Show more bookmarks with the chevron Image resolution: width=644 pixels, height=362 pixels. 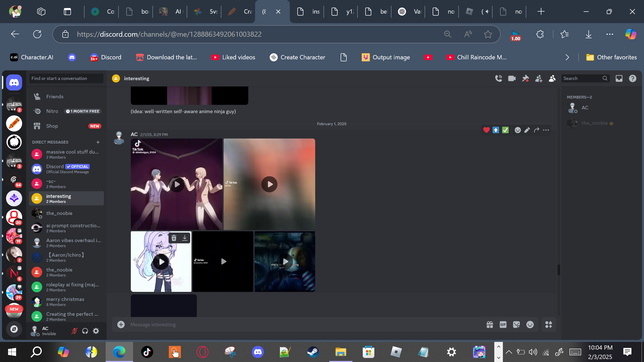click(x=567, y=57)
